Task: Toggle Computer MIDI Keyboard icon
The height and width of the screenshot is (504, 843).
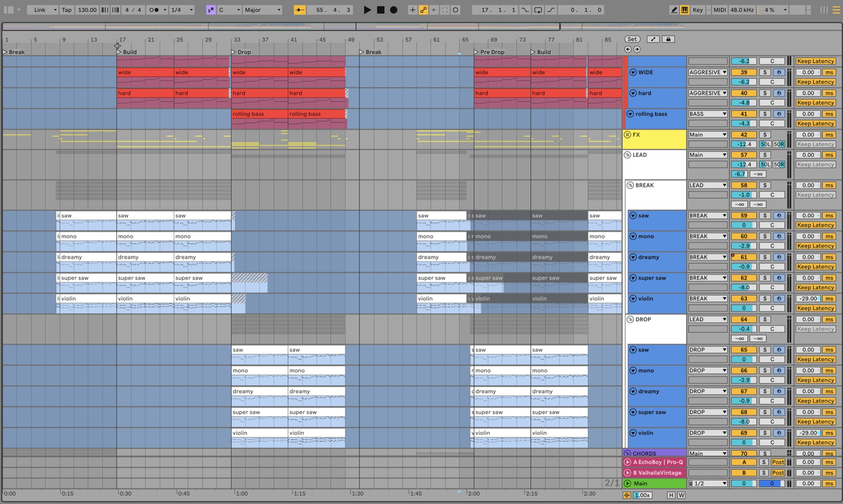Action: (684, 10)
